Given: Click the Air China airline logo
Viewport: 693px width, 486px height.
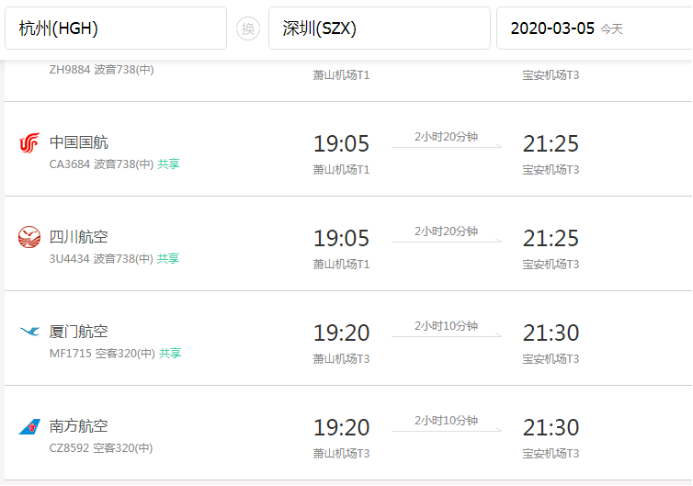Looking at the screenshot, I should (29, 144).
